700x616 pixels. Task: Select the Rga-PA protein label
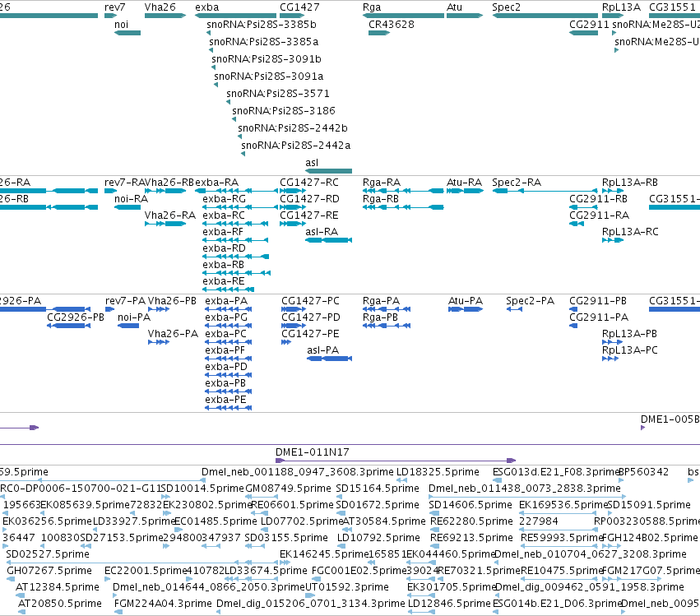(381, 301)
